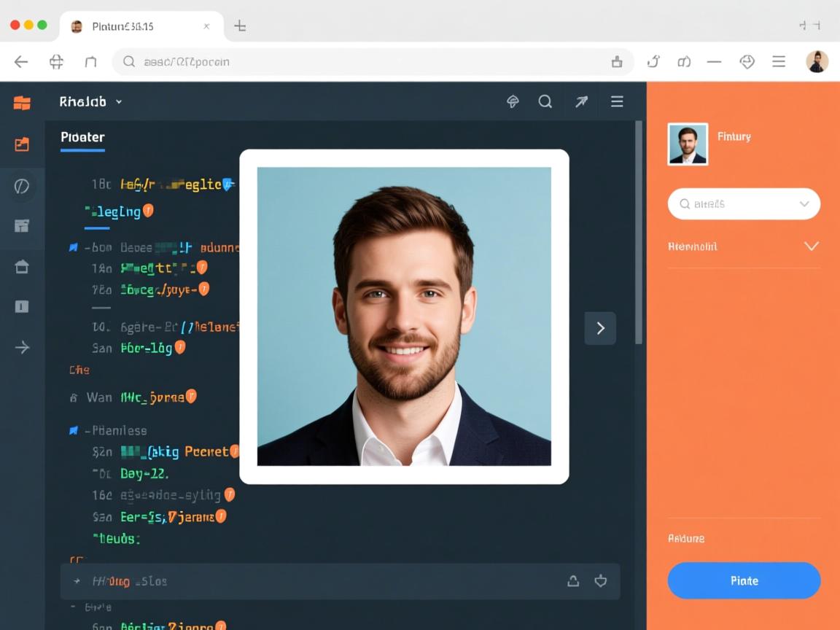Viewport: 840px width, 630px height.
Task: Select the orange chart icon in sidebar
Action: click(22, 144)
